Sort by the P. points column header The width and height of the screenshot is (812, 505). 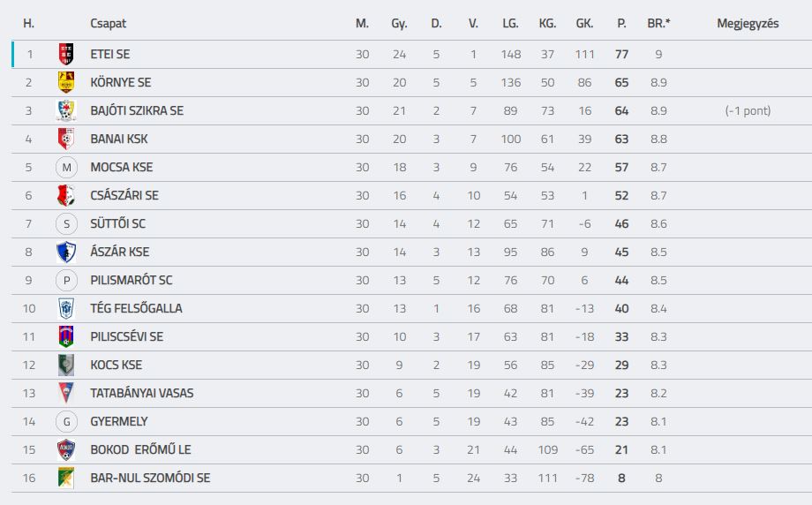coord(621,23)
